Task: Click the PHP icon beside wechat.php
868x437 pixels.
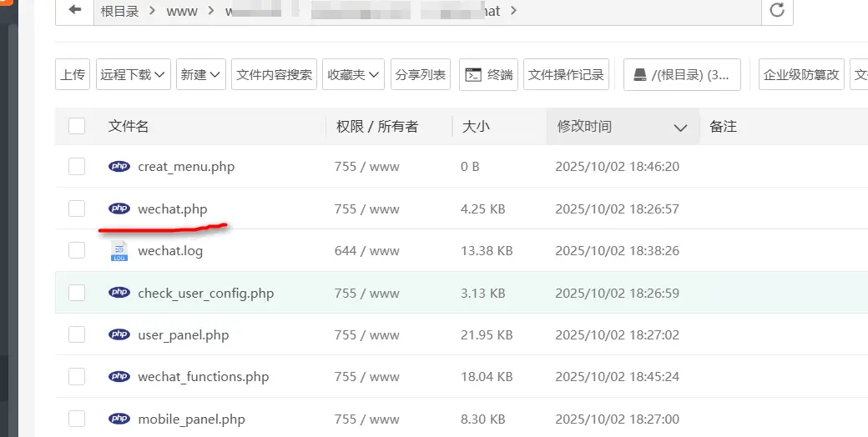Action: 119,208
